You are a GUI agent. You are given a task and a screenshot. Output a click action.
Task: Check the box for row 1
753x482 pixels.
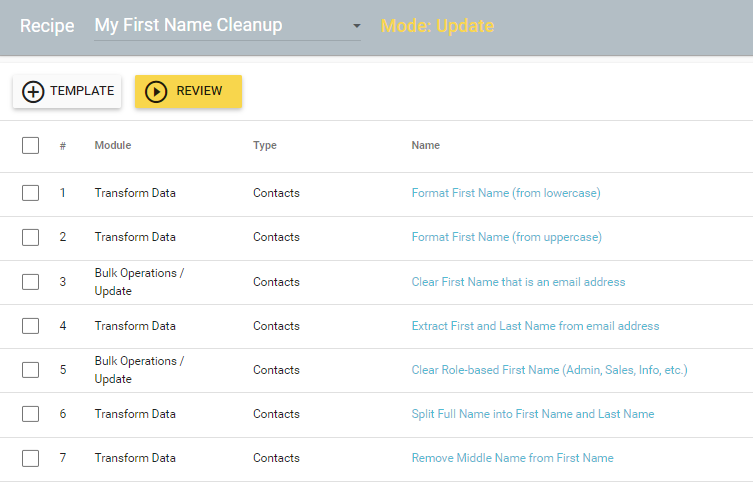pyautogui.click(x=30, y=193)
